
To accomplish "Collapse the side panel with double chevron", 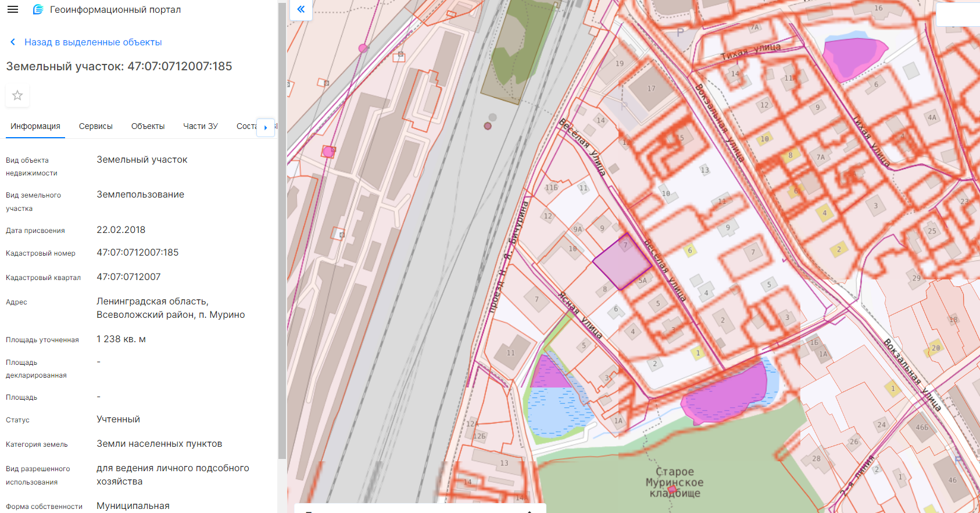I will click(x=301, y=9).
